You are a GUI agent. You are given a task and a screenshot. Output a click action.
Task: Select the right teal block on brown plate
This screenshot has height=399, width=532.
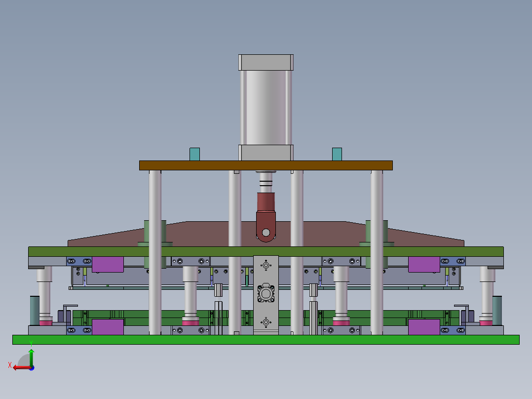point(337,154)
